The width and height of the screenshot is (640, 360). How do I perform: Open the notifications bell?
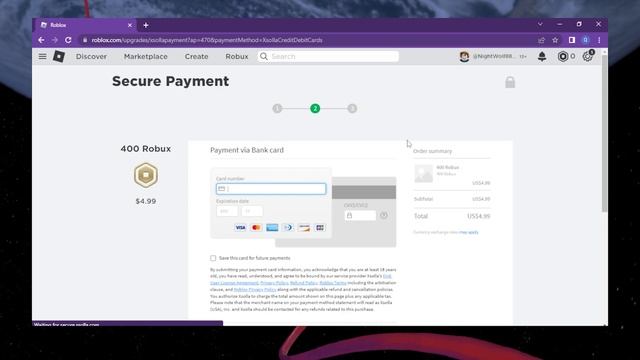[x=542, y=56]
